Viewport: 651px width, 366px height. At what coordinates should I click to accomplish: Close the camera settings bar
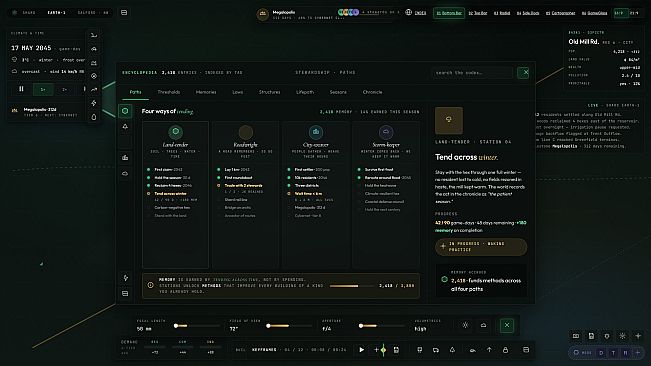click(507, 325)
